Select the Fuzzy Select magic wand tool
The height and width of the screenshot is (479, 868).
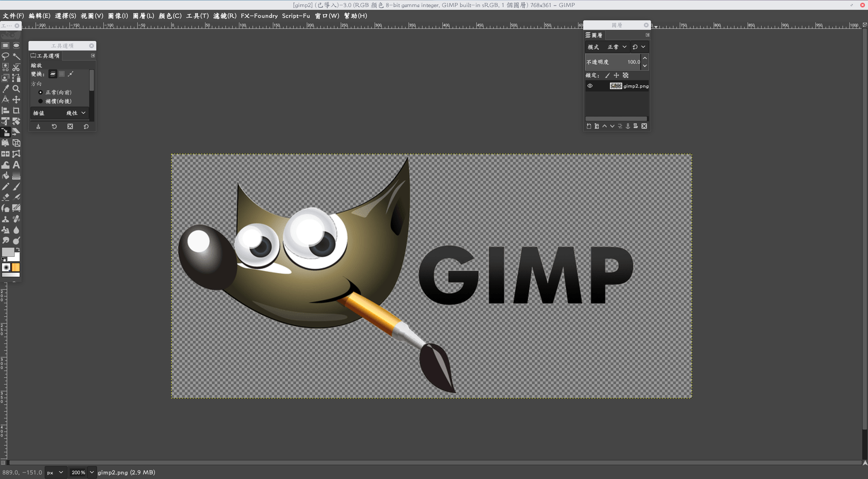point(16,56)
